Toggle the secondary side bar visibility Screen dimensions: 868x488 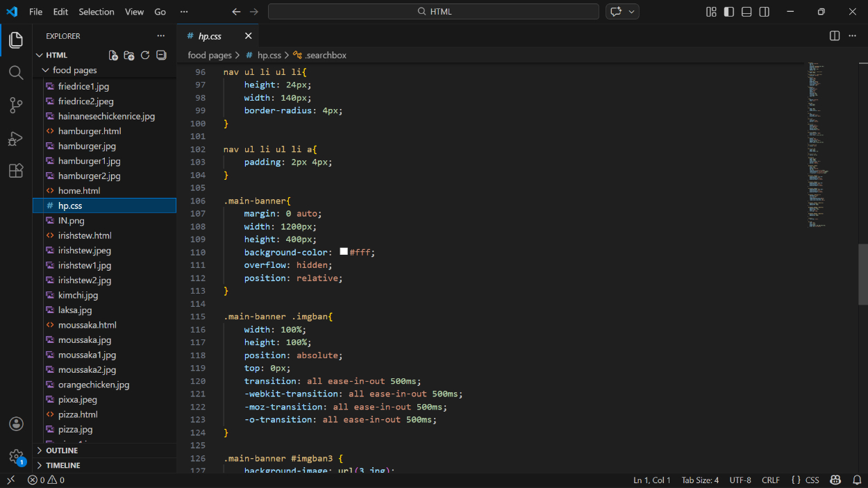point(764,12)
